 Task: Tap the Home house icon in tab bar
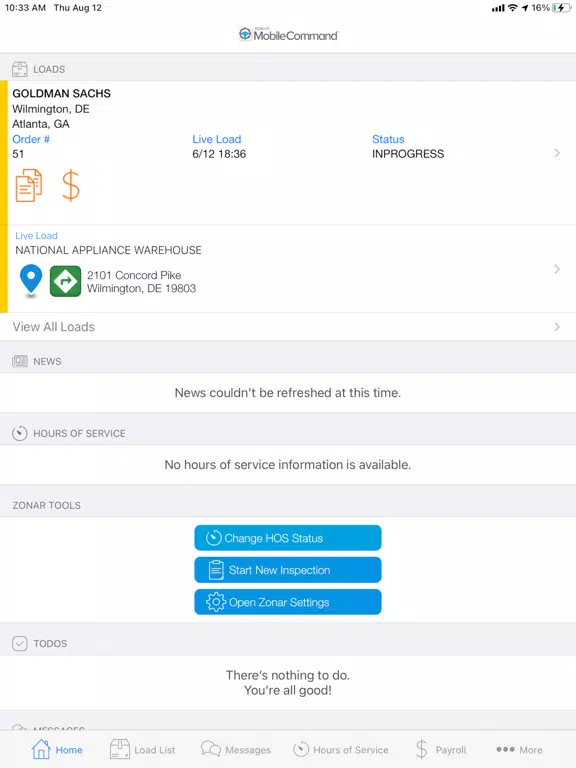(x=41, y=749)
